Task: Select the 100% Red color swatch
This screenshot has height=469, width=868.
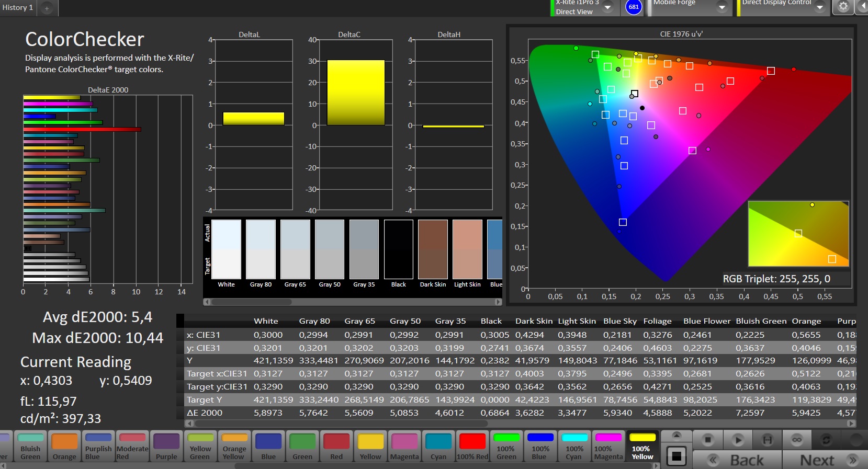Action: click(472, 447)
